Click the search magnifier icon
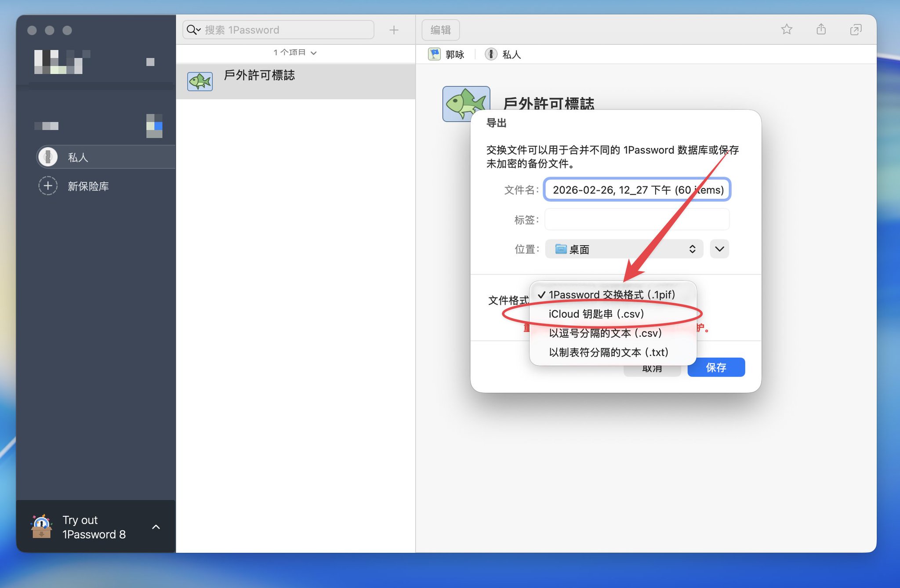The height and width of the screenshot is (588, 900). pyautogui.click(x=191, y=30)
